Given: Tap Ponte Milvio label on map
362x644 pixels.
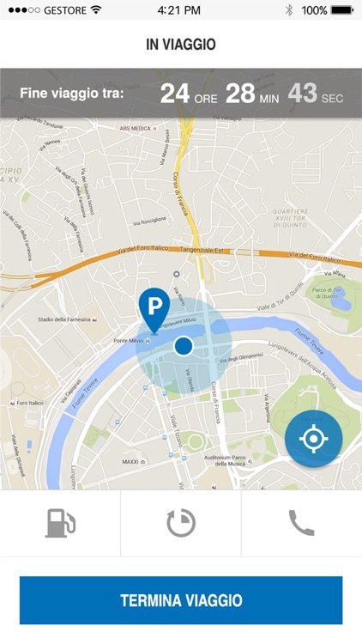Looking at the screenshot, I should coord(129,341).
